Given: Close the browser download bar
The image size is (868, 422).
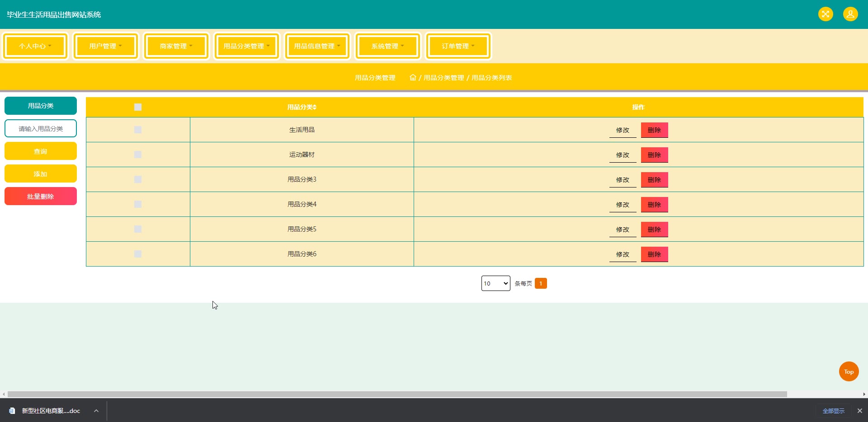Looking at the screenshot, I should tap(859, 411).
